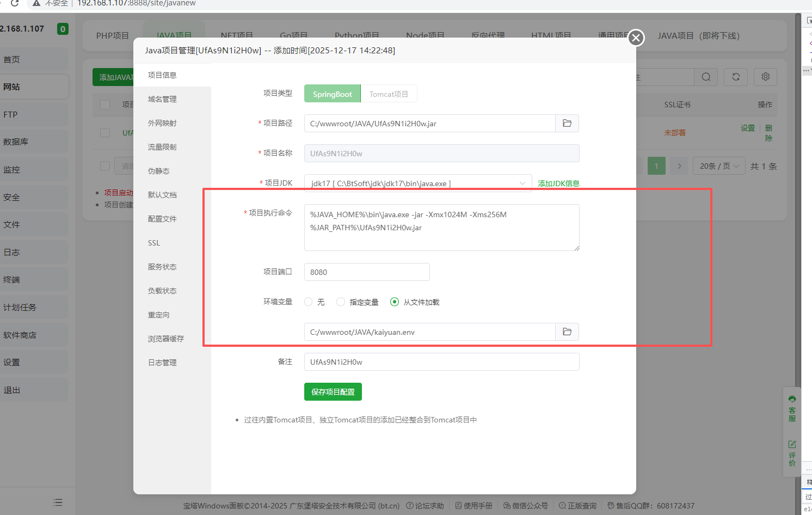
Task: Collapse sidebar using bottom menu icon
Action: (x=58, y=502)
